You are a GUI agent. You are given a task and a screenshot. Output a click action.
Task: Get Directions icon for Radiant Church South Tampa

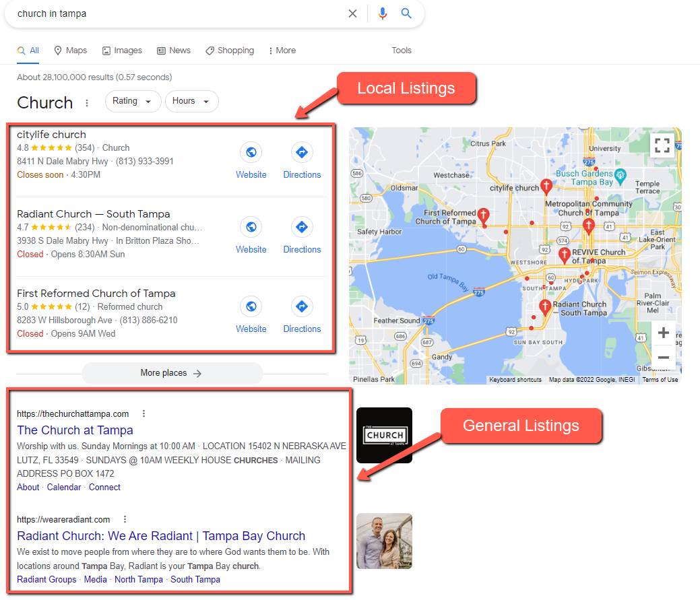302,227
